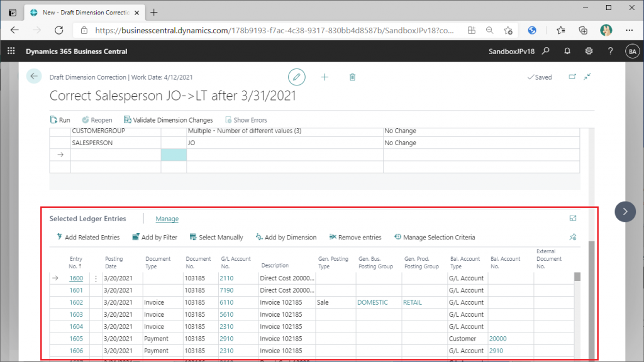The height and width of the screenshot is (362, 644).
Task: Open entry number 1602 link
Action: point(76,302)
